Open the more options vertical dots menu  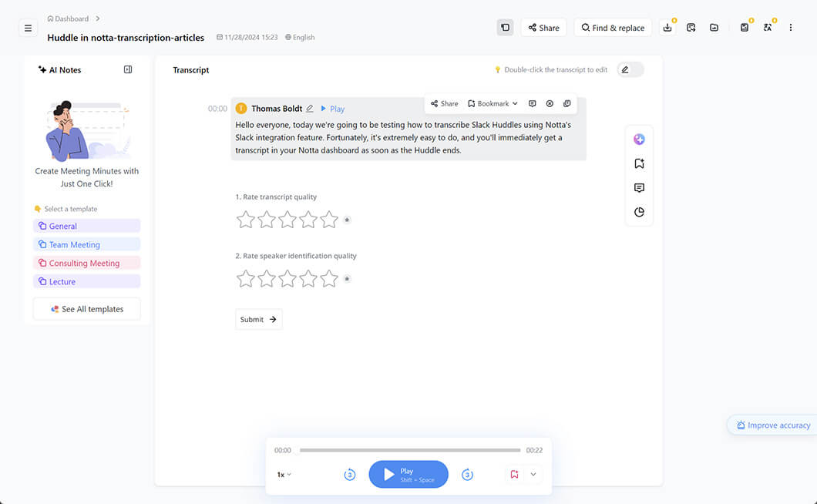[791, 28]
